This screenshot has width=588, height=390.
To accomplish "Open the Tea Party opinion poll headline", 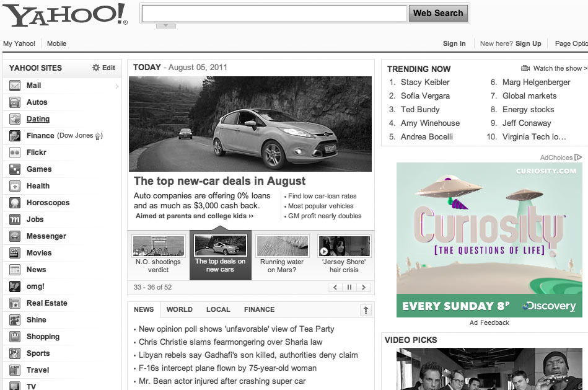I will 236,329.
